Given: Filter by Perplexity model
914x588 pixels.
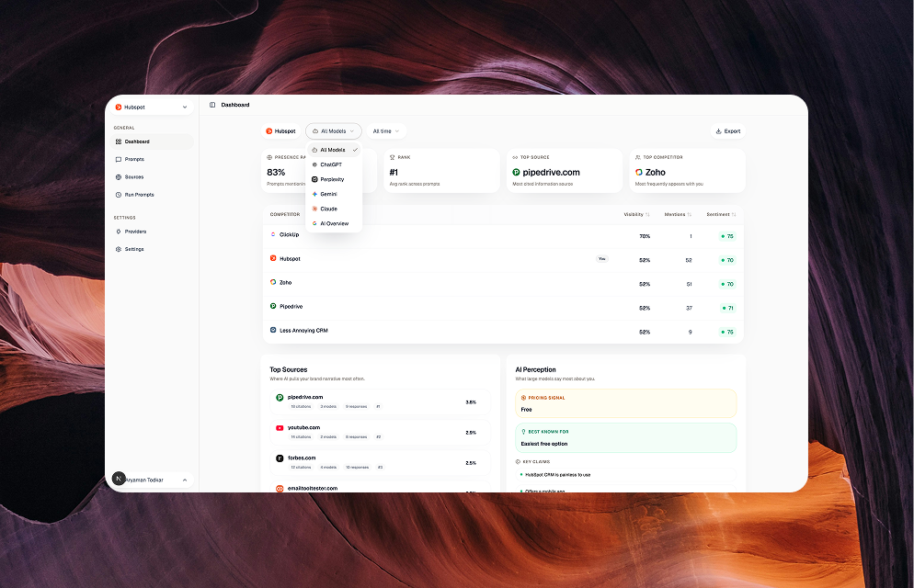Looking at the screenshot, I should 334,179.
